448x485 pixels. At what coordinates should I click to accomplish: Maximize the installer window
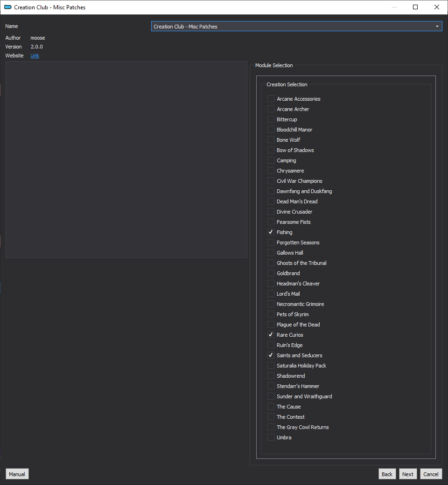[x=415, y=7]
